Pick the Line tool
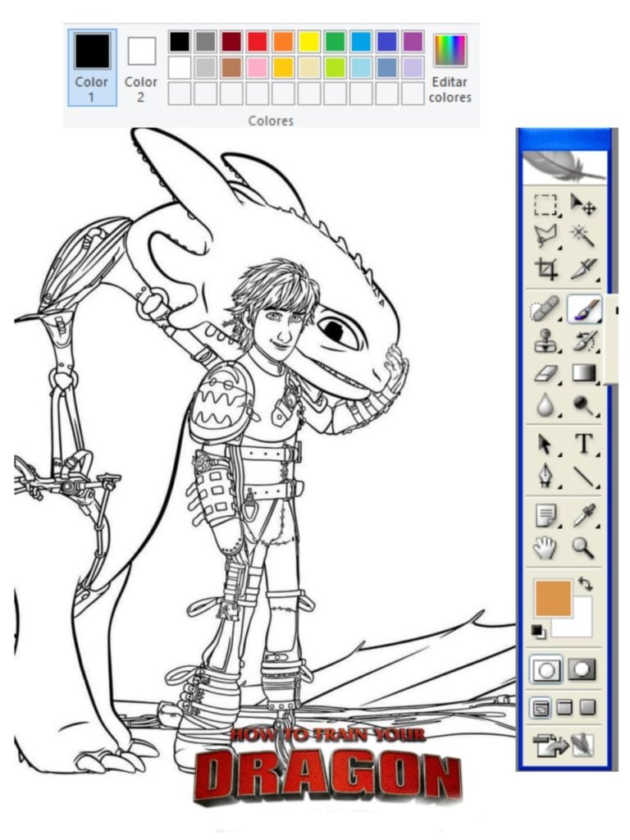The width and height of the screenshot is (630, 840). [584, 476]
